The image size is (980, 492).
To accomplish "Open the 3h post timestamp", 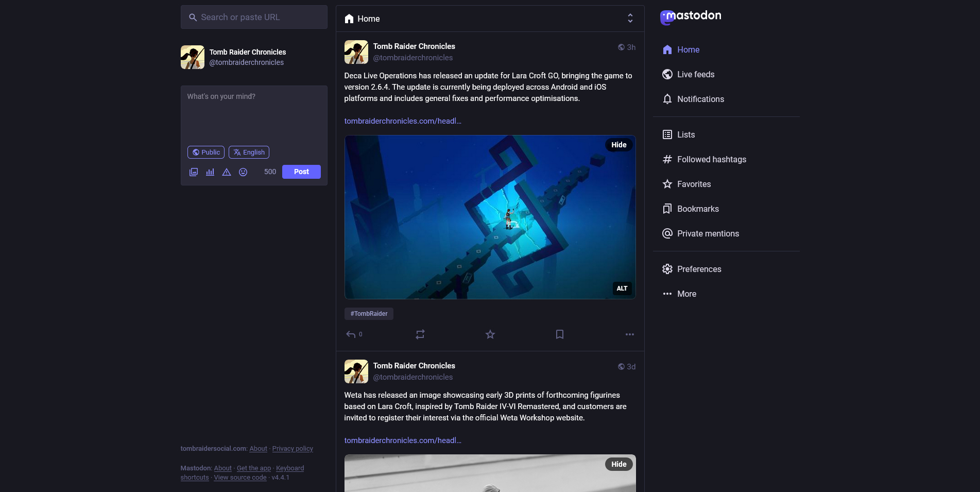I will click(x=631, y=47).
